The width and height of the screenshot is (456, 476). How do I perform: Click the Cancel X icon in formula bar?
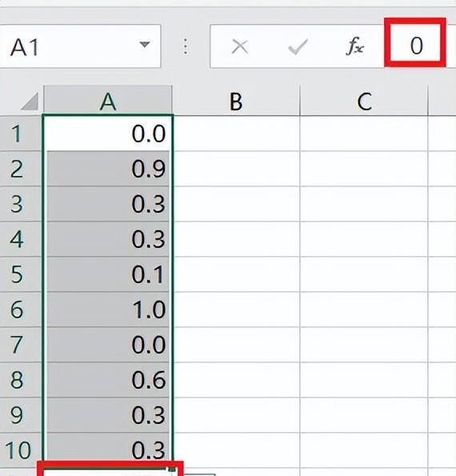[x=239, y=46]
